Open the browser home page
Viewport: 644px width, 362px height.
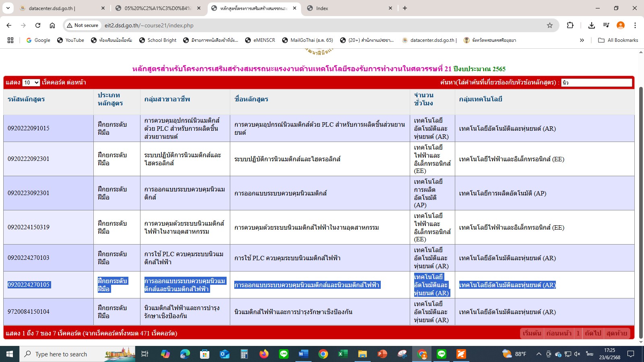52,25
